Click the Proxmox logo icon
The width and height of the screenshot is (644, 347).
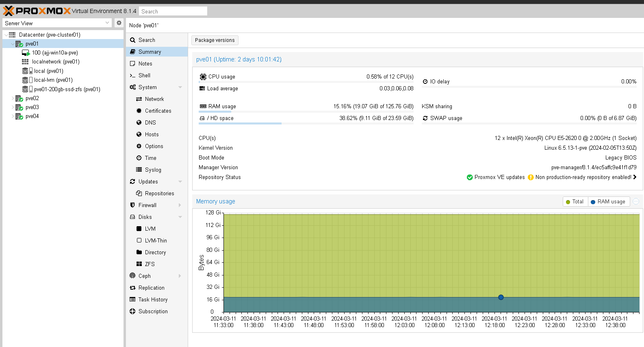pyautogui.click(x=9, y=11)
